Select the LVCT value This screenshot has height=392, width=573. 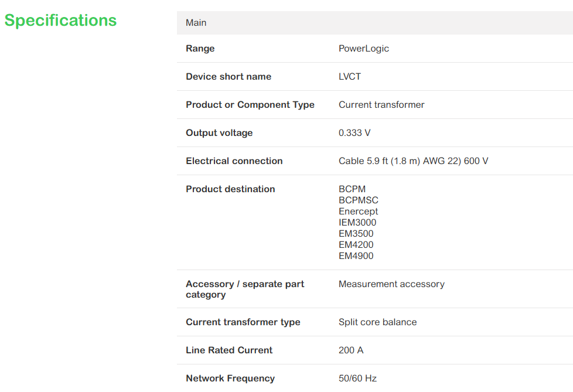(x=350, y=77)
